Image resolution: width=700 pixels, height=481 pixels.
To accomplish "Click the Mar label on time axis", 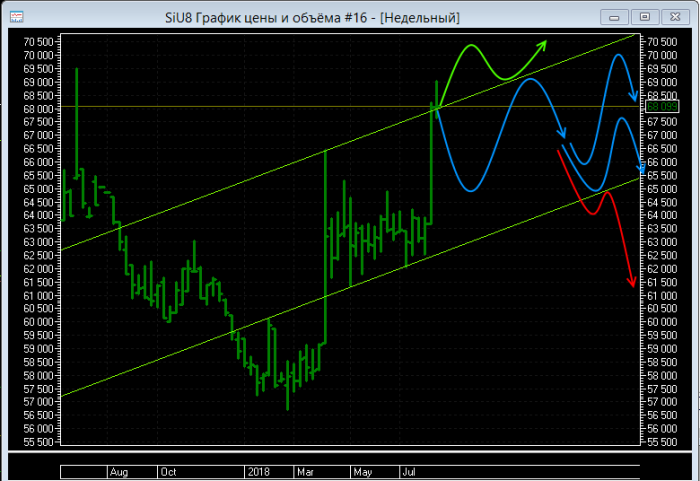I will pyautogui.click(x=305, y=472).
